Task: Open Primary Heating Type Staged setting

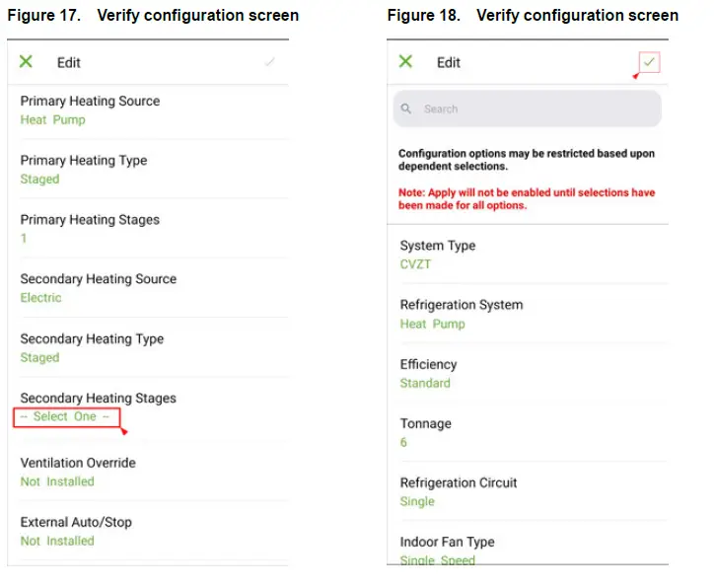Action: point(40,179)
